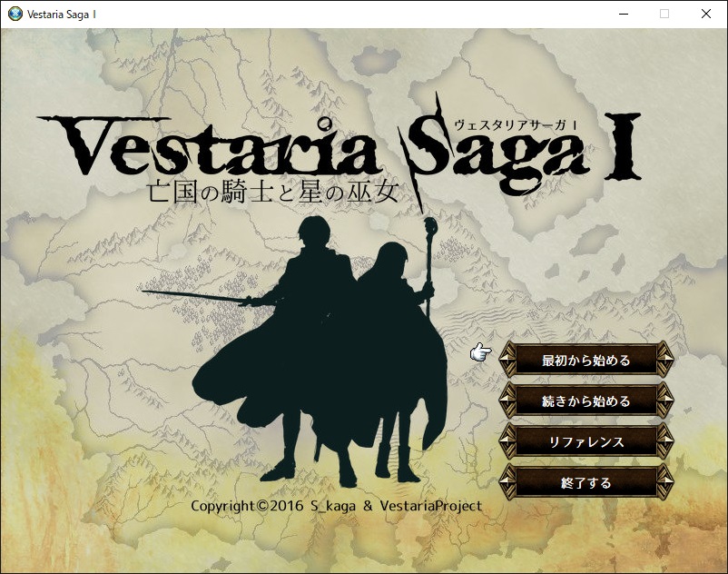Click the Copyright 2016 S_kaga text
The height and width of the screenshot is (574, 728).
336,506
